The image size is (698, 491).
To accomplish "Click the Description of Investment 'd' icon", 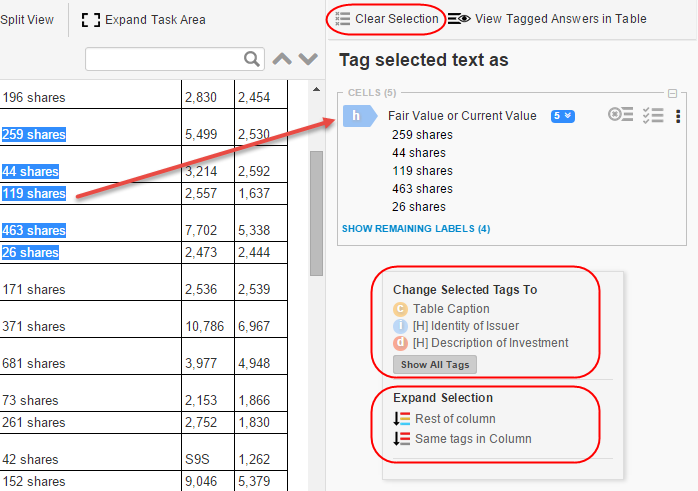I will coord(400,343).
